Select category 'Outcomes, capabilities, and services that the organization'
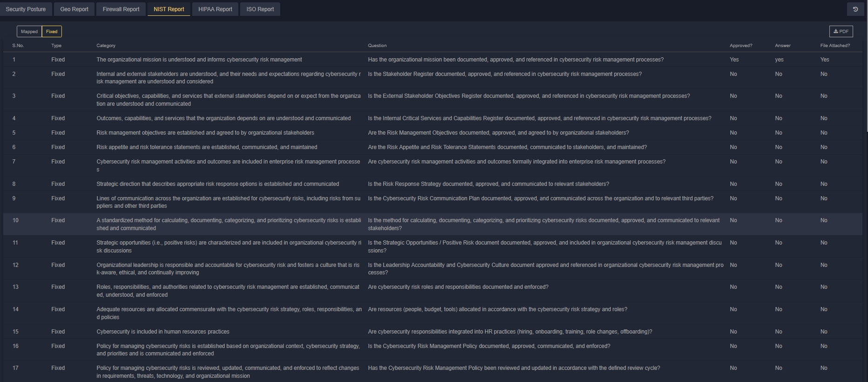Image resolution: width=868 pixels, height=382 pixels. (224, 118)
